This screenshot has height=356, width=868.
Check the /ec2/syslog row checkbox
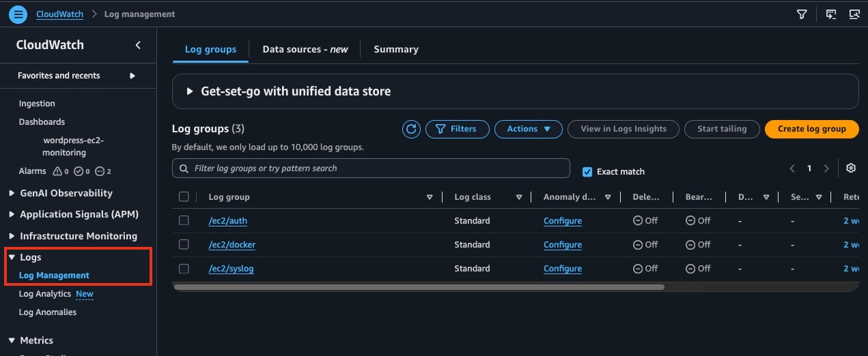[x=184, y=269]
